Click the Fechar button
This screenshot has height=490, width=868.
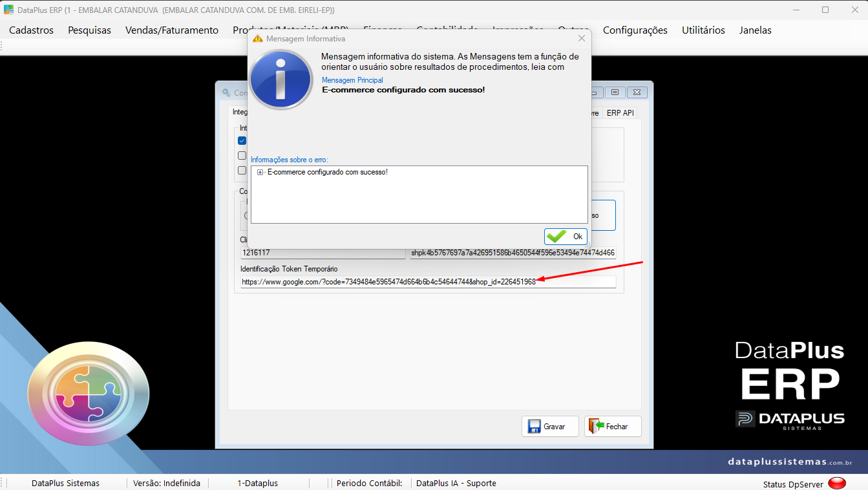click(613, 427)
